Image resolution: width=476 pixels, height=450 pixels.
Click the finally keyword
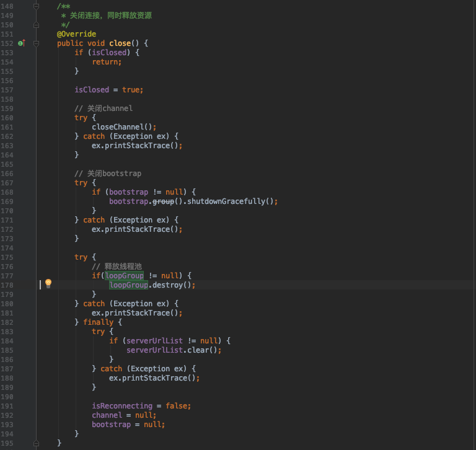click(98, 322)
